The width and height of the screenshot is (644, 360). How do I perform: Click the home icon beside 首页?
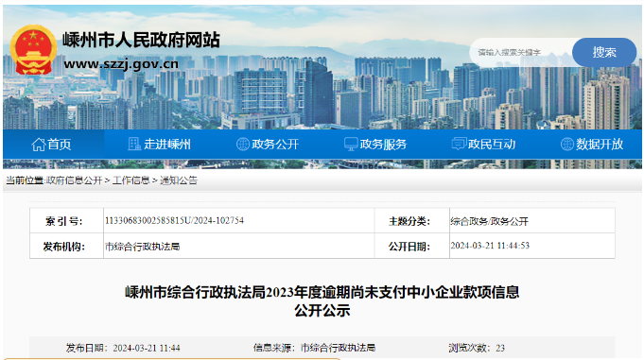pos(38,145)
